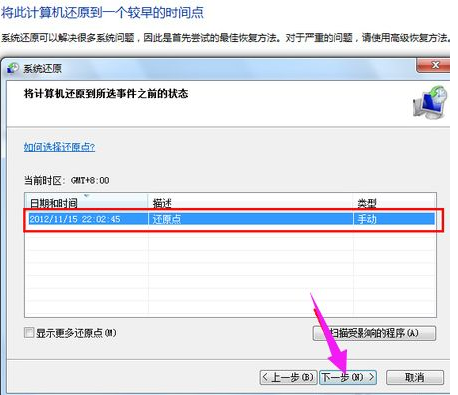Viewport: 458px width, 395px height.
Task: Click the System Restore title bar icon
Action: [x=13, y=68]
